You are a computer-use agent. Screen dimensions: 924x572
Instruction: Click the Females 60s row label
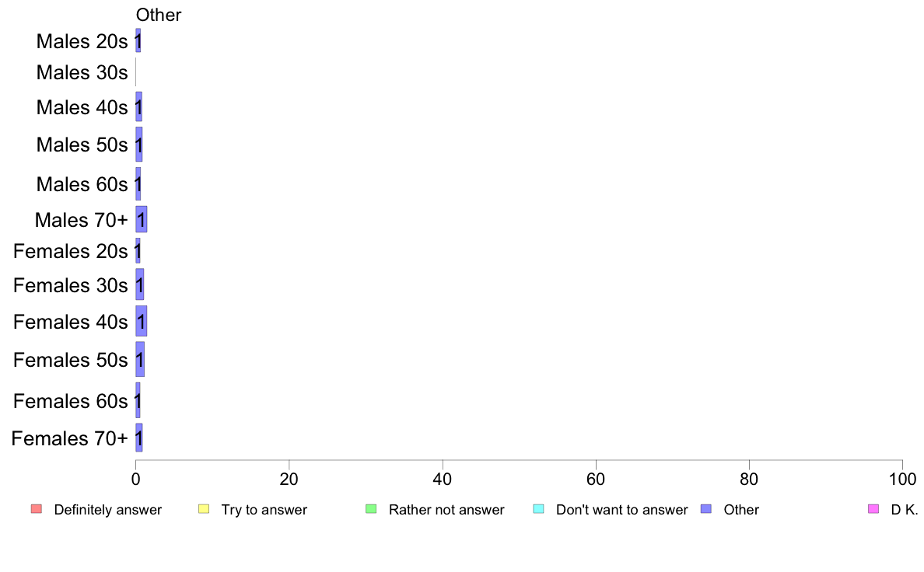(x=70, y=401)
